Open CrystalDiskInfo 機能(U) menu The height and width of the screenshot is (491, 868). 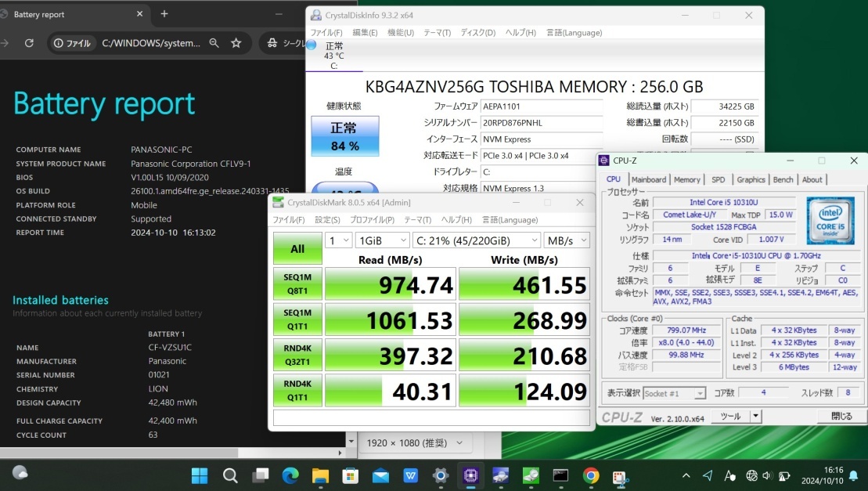point(401,33)
